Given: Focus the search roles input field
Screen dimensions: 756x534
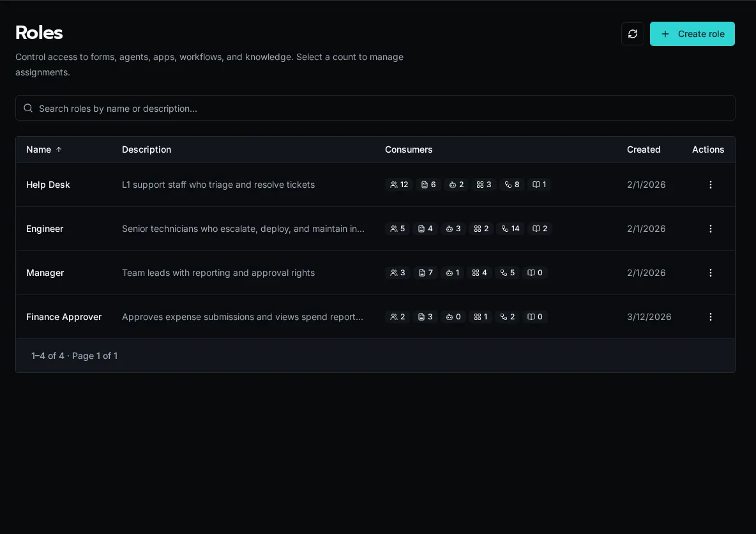Looking at the screenshot, I should coord(375,108).
